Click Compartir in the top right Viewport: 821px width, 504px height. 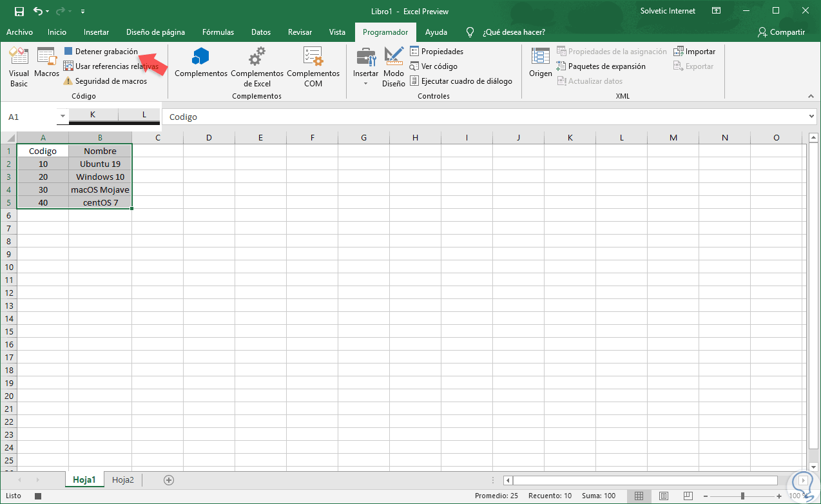coord(786,31)
